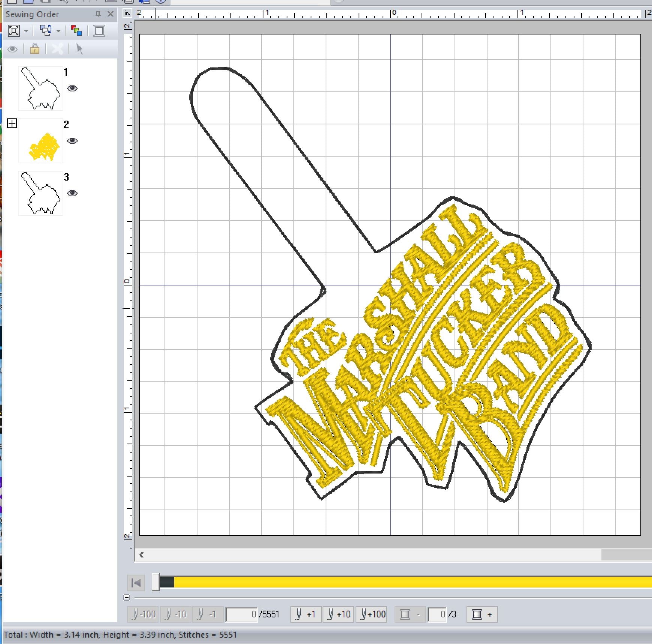Hide sewing order item 1 with eye
652x644 pixels.
72,88
